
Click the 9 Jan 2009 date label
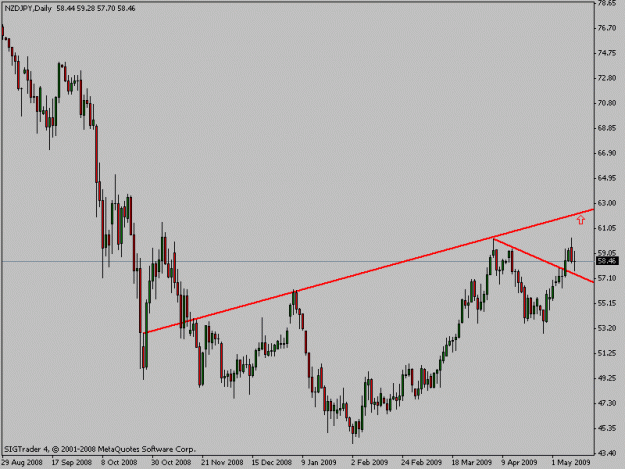319,463
